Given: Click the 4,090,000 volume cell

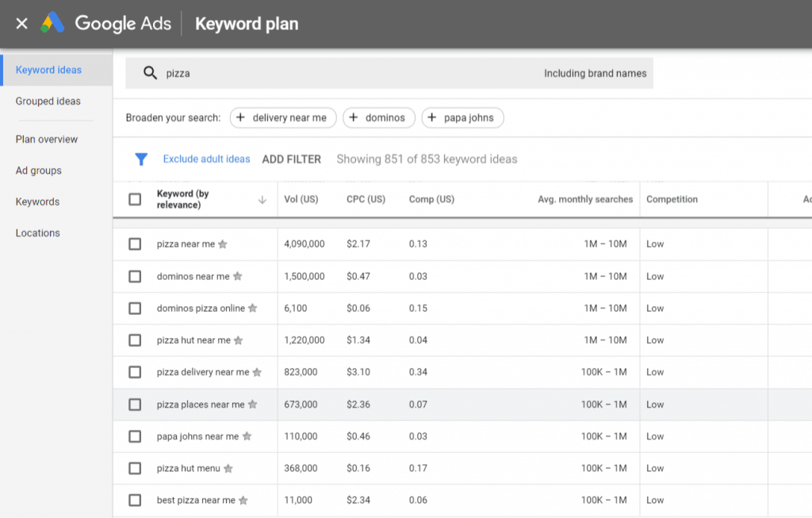Looking at the screenshot, I should click(x=304, y=244).
